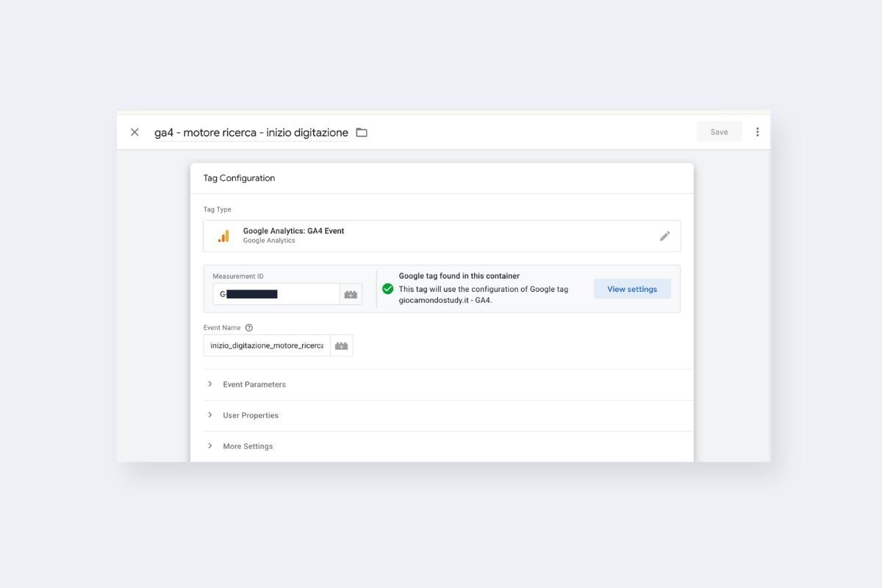Click the 'Event Name' label

(222, 328)
